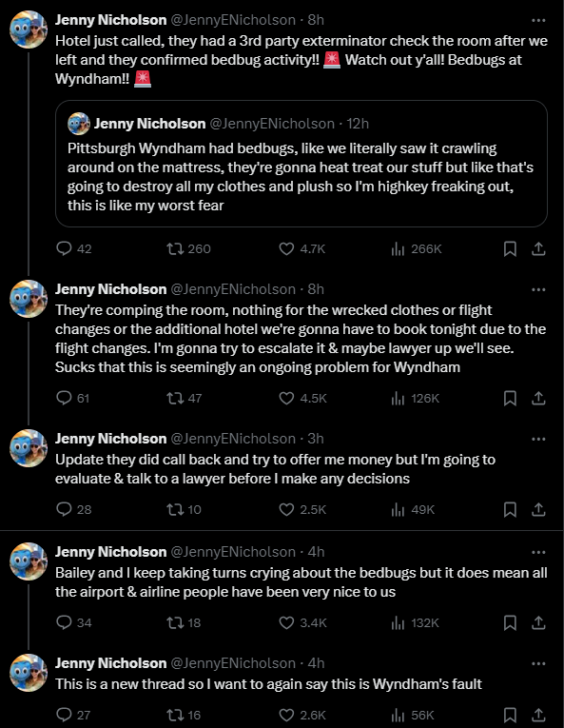
Task: Repost the tweet with 260 reposts
Action: 189,249
